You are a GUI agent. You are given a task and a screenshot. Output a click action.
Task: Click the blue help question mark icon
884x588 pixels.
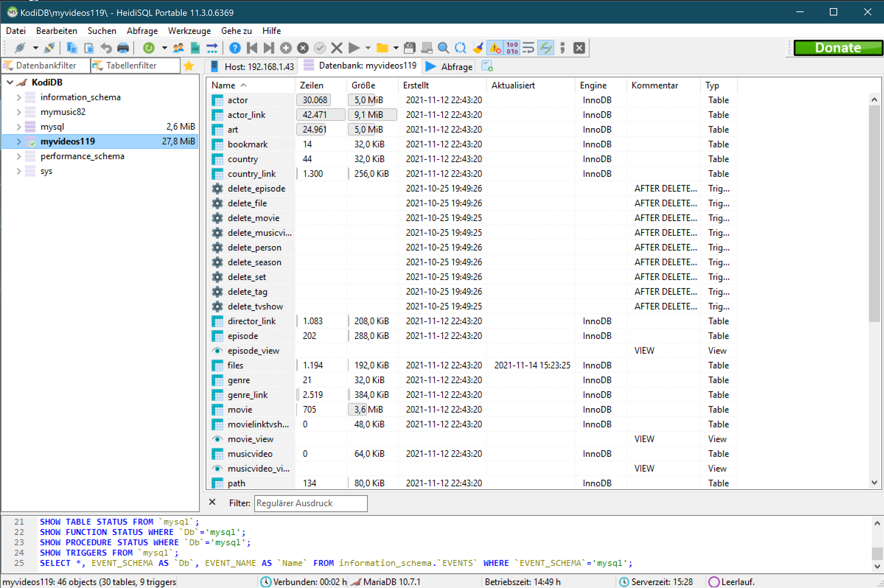pyautogui.click(x=235, y=48)
